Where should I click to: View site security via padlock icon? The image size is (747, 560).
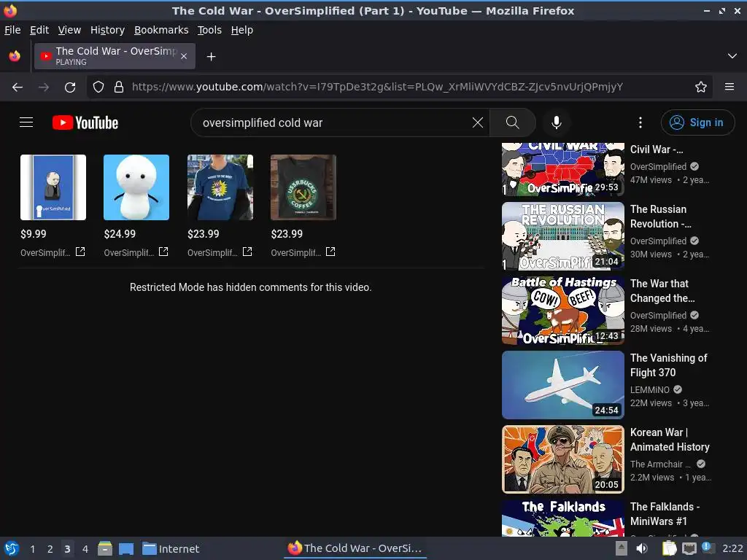pos(119,87)
